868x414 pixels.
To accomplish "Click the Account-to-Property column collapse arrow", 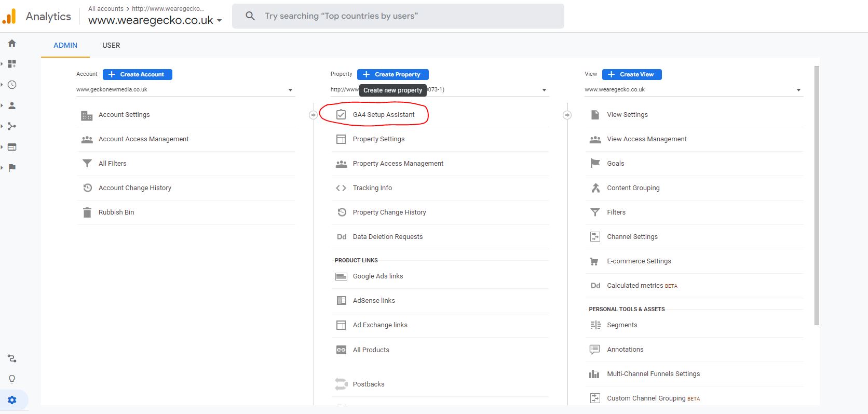I will (313, 115).
